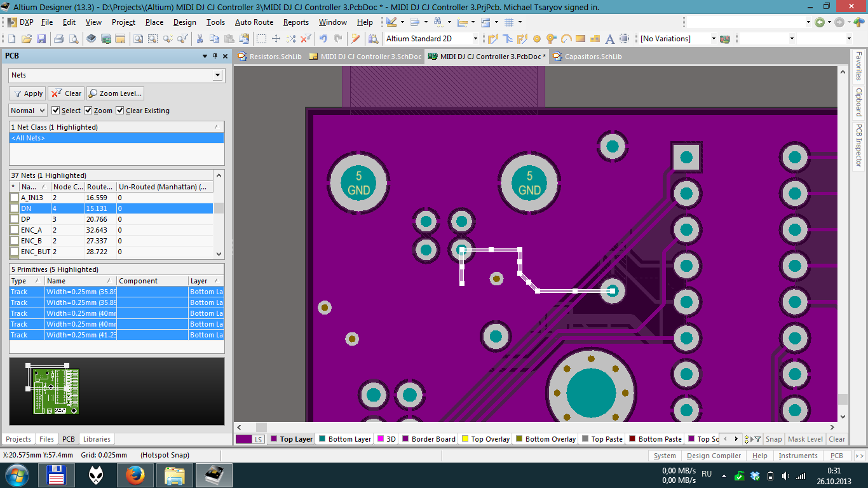Click the Undo arrow in toolbar
The width and height of the screenshot is (868, 488).
point(324,39)
